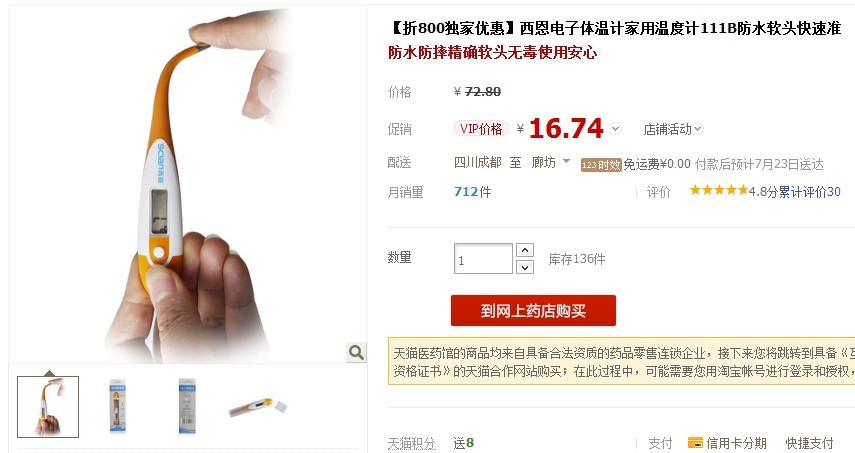
Task: Click the VIP价格 badge
Action: coord(481,129)
